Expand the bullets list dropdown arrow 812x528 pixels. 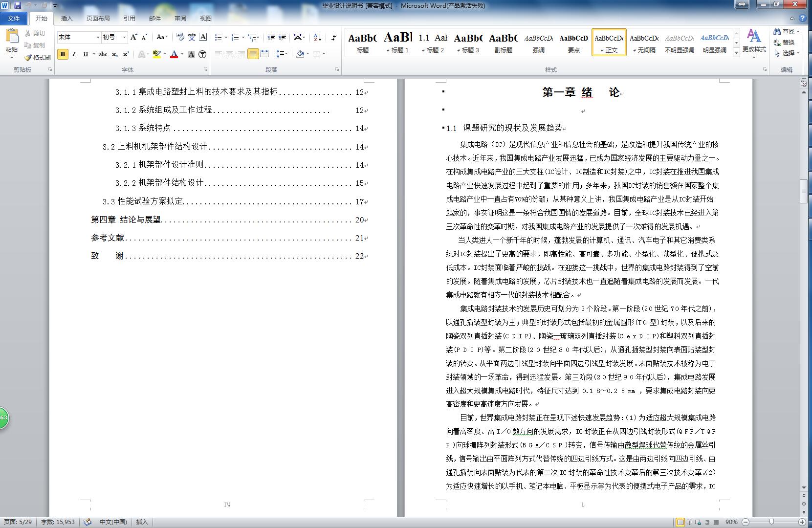pyautogui.click(x=226, y=37)
